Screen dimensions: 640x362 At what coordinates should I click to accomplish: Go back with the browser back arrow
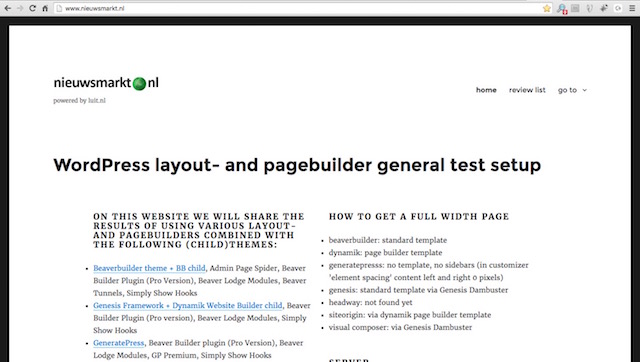click(8, 8)
